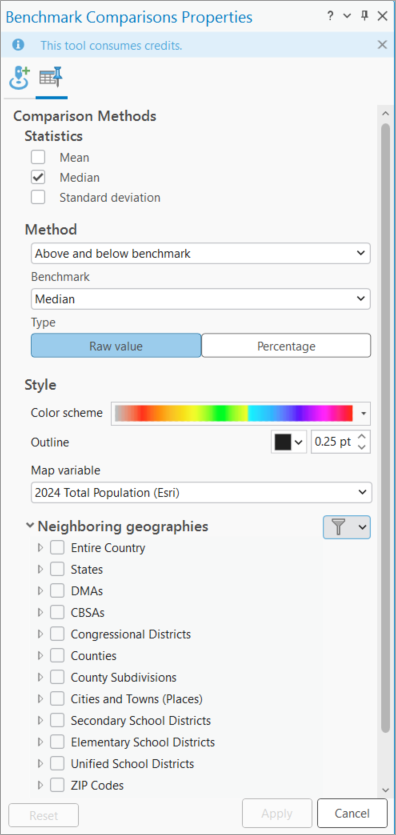Expand the DMAs tree node
Viewport: 396px width, 835px height.
[x=40, y=591]
